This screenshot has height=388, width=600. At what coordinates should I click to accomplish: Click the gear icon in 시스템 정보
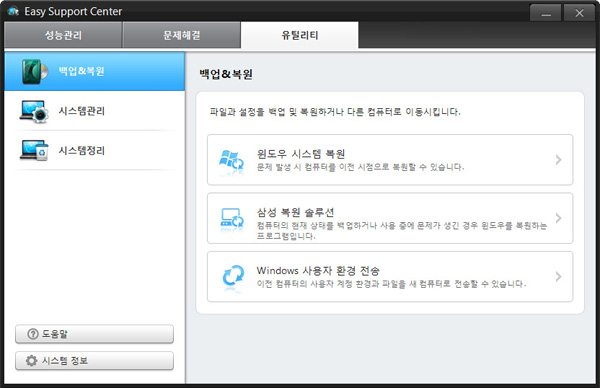pos(31,361)
